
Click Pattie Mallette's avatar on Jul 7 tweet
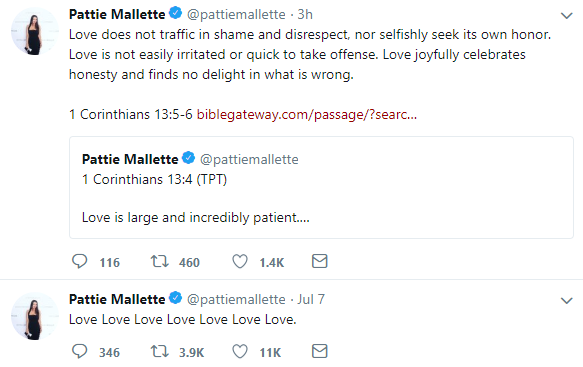pyautogui.click(x=35, y=316)
